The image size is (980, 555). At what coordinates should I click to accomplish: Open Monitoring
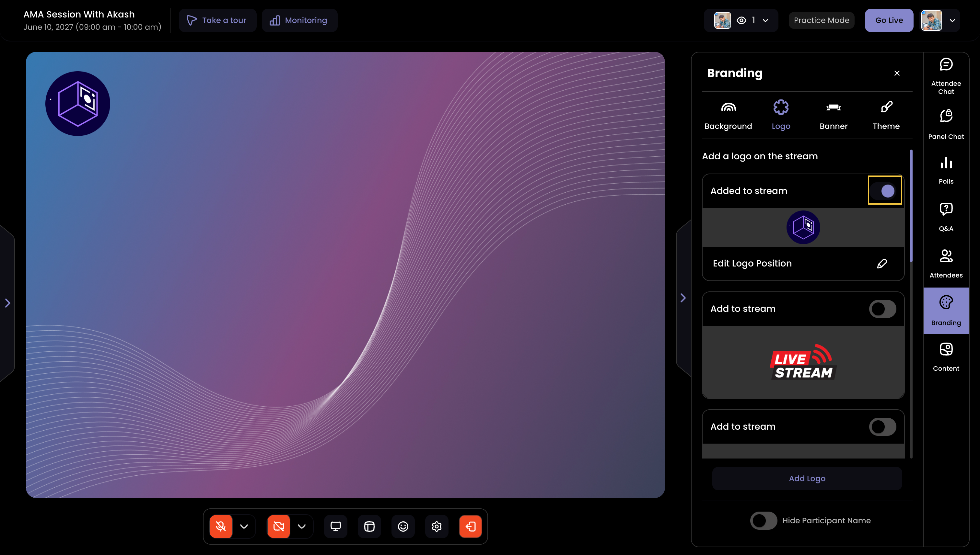click(299, 20)
